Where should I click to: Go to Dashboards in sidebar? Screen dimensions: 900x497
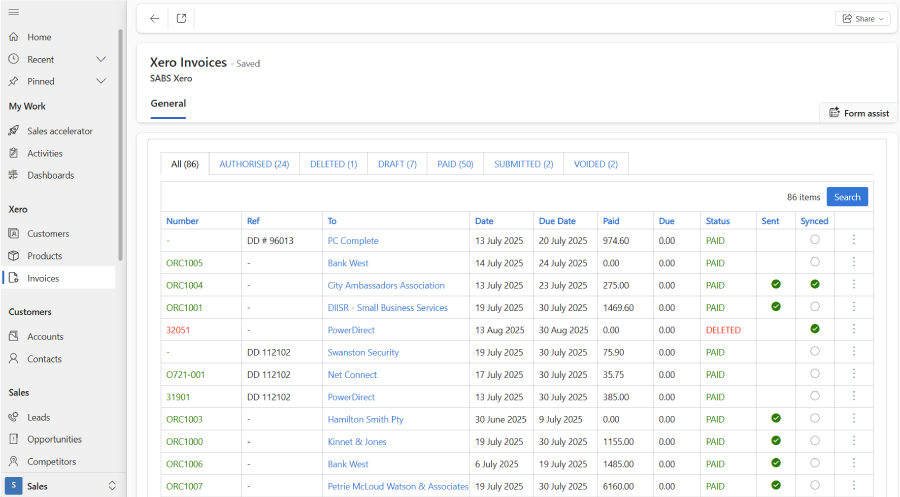pos(50,175)
